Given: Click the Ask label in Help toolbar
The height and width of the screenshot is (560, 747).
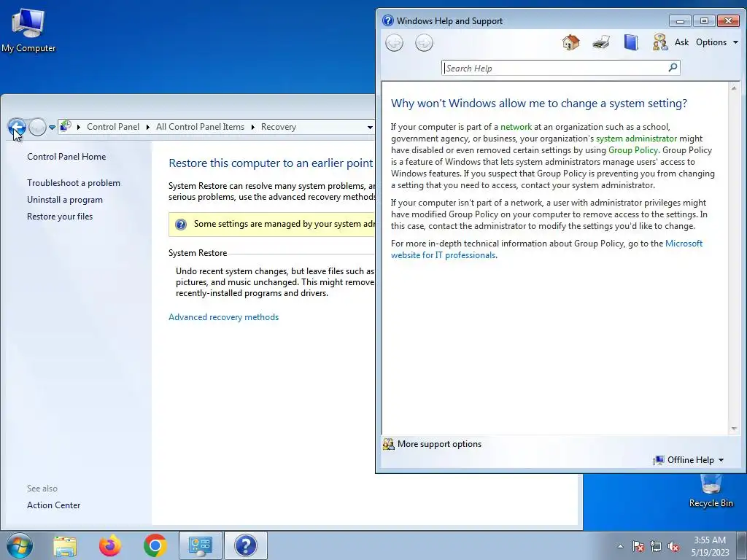Looking at the screenshot, I should (681, 42).
